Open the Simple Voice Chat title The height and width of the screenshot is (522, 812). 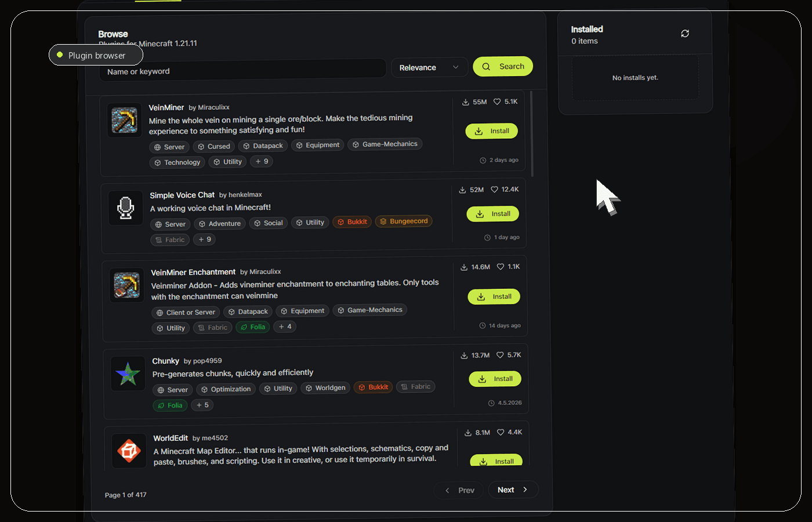coord(182,195)
